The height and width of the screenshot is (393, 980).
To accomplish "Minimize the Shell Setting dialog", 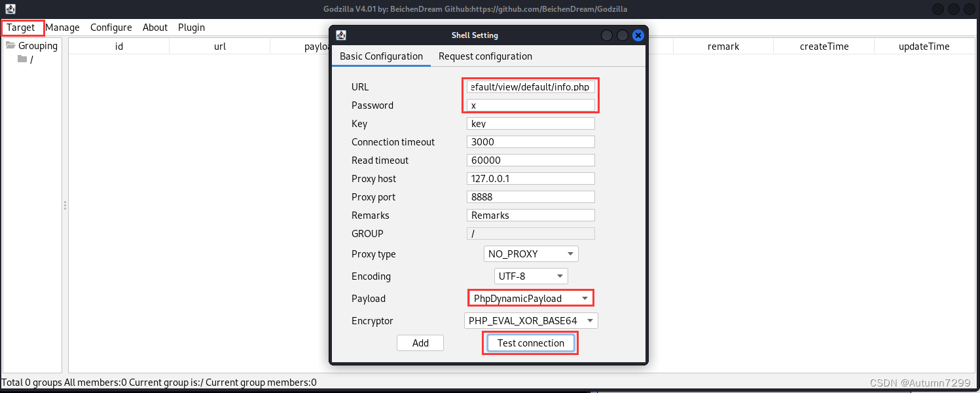I will pos(607,35).
